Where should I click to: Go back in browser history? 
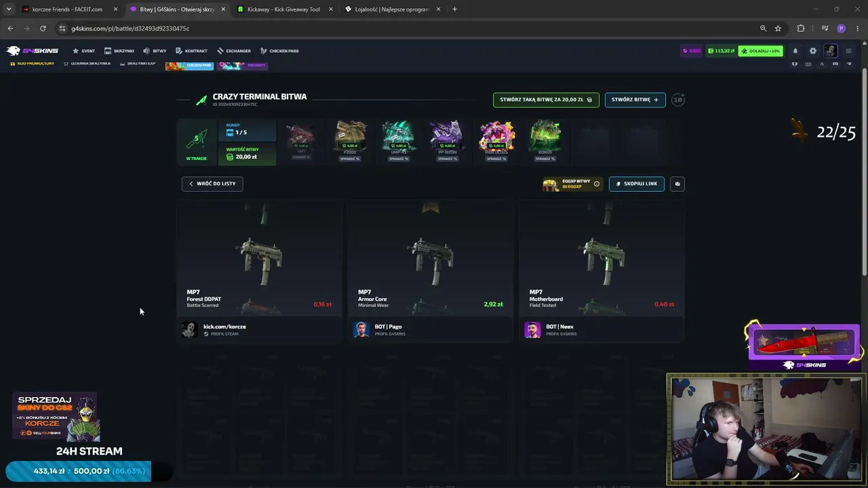(10, 28)
